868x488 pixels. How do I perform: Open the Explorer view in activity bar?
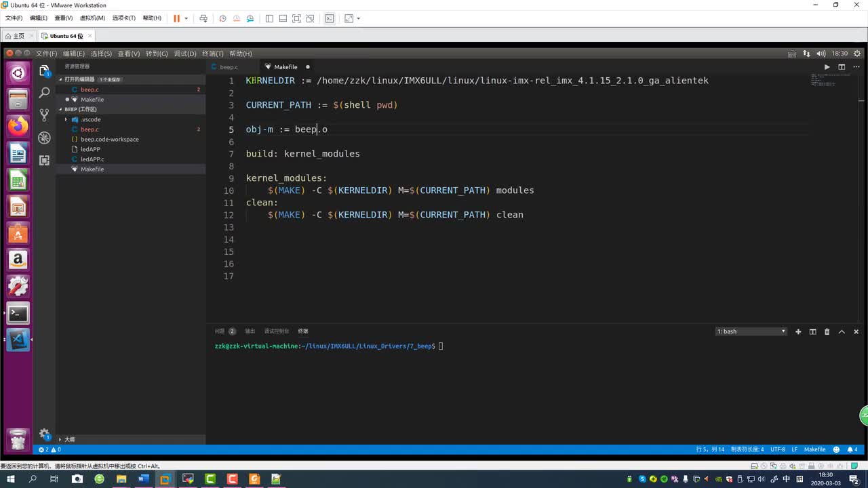(45, 70)
